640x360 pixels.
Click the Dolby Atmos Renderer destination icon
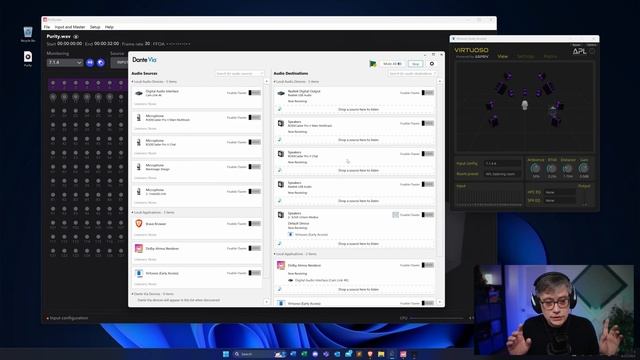pos(281,265)
